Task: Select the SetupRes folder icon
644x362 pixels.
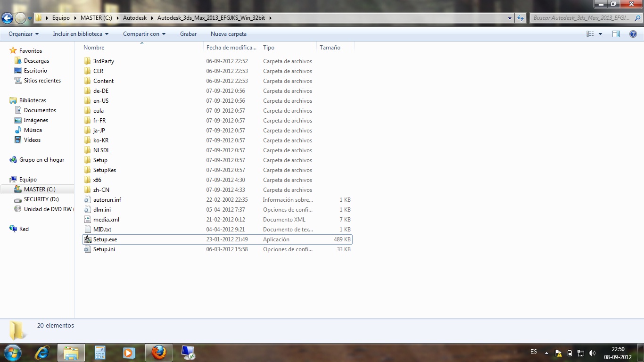Action: (x=87, y=170)
